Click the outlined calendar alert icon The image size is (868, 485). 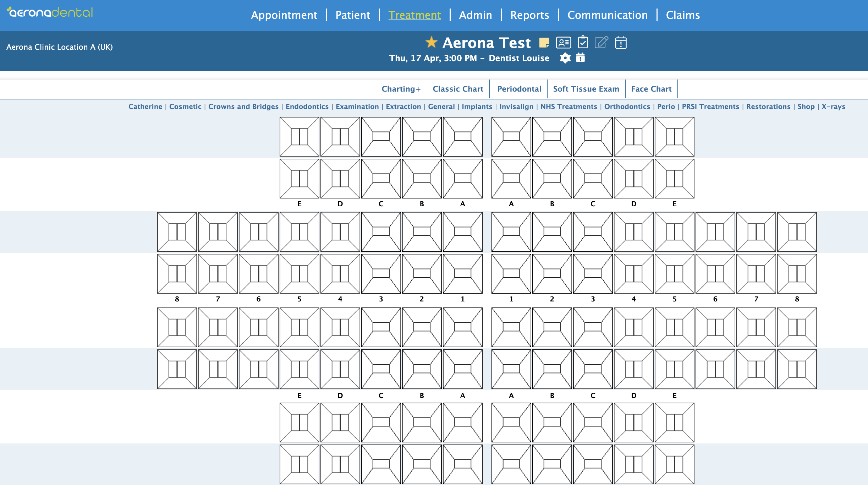point(621,42)
